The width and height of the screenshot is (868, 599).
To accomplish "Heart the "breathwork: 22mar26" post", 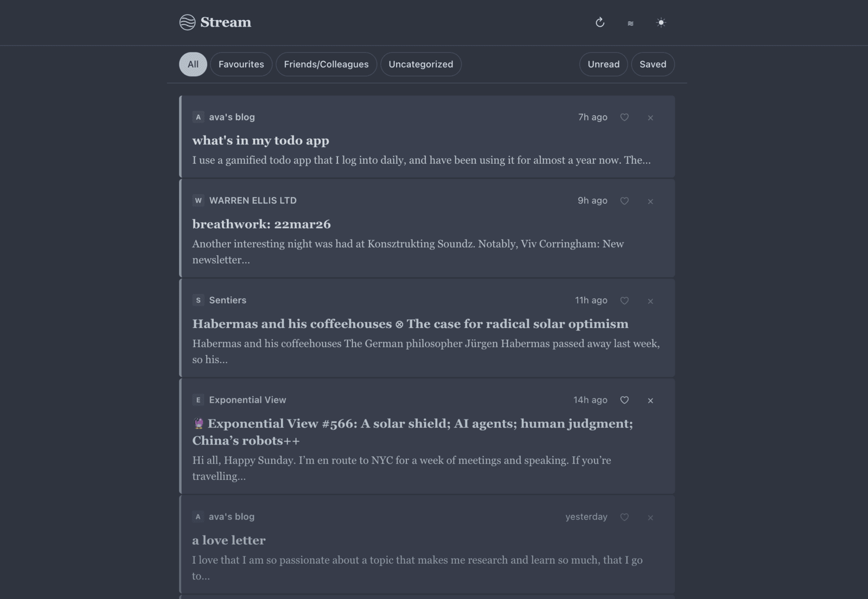I will click(x=624, y=201).
